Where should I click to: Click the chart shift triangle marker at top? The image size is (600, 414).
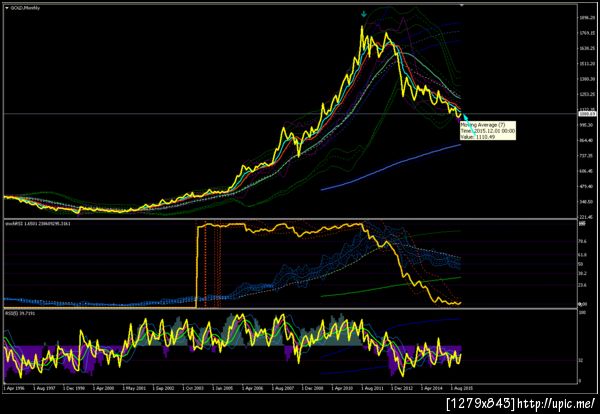(461, 5)
